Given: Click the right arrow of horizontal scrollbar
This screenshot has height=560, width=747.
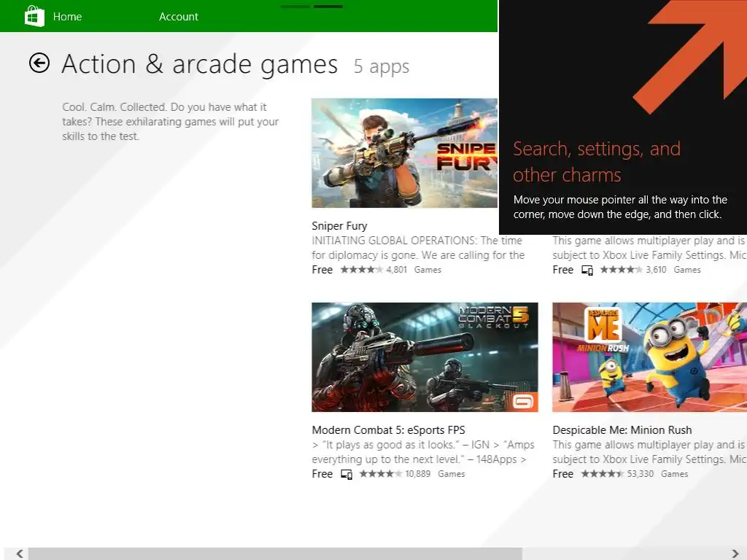Looking at the screenshot, I should tap(735, 553).
